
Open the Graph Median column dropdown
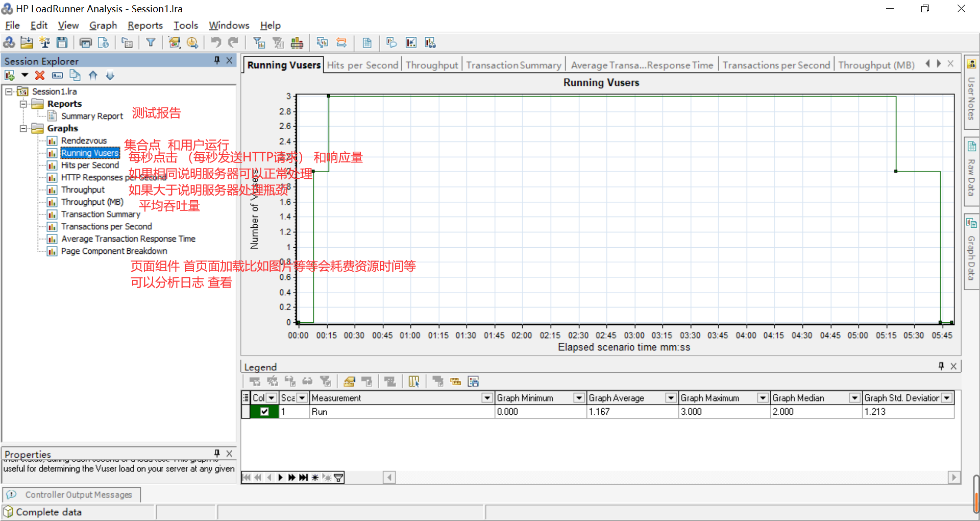pos(855,398)
